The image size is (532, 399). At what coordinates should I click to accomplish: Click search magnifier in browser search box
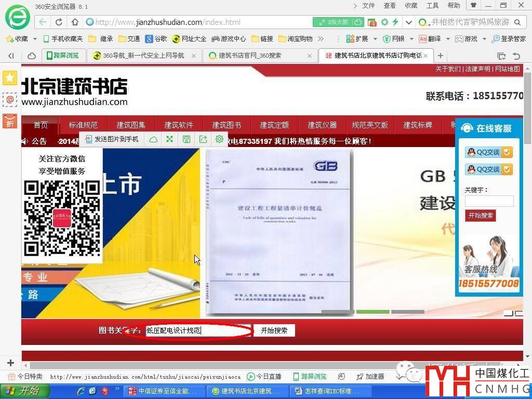pyautogui.click(x=517, y=22)
